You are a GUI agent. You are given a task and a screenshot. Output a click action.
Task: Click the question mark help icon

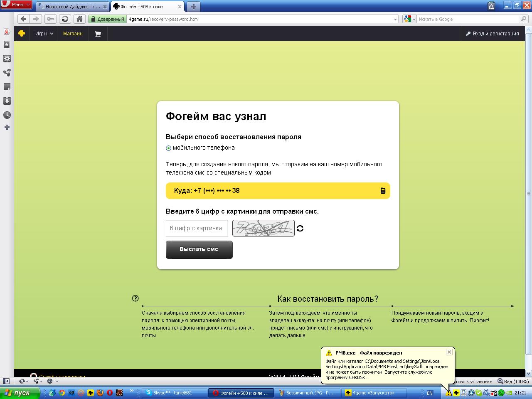tap(135, 298)
